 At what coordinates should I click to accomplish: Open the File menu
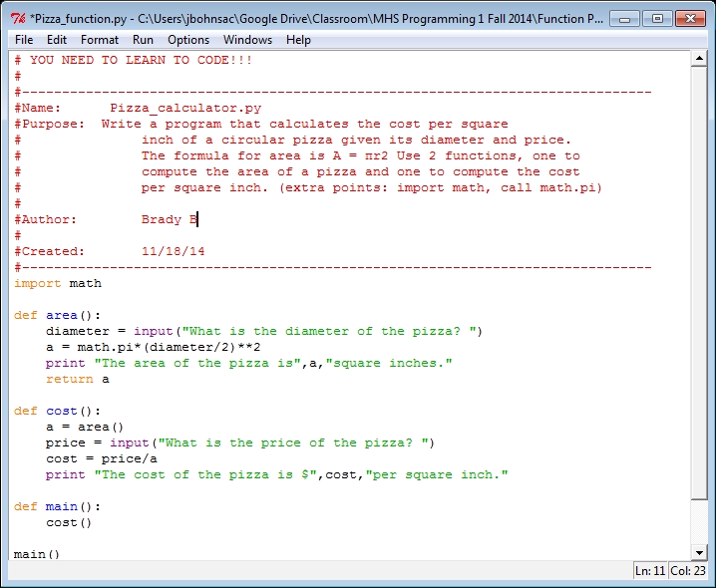(x=24, y=40)
